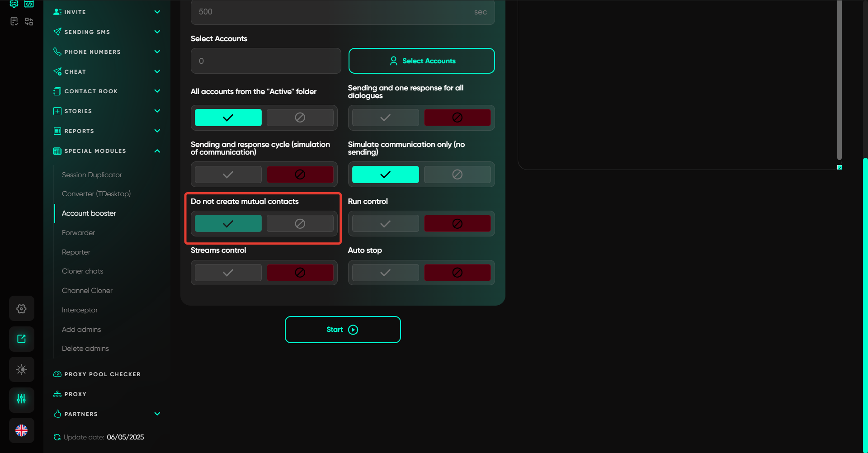Open the Channel Cloner module

click(87, 291)
